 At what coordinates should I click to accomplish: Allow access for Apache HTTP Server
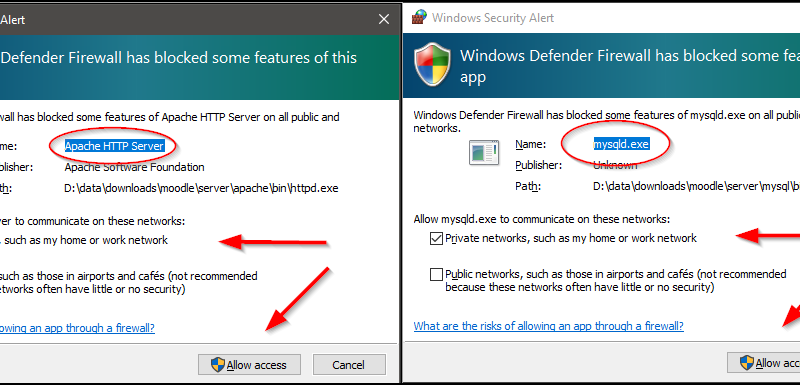pos(249,365)
